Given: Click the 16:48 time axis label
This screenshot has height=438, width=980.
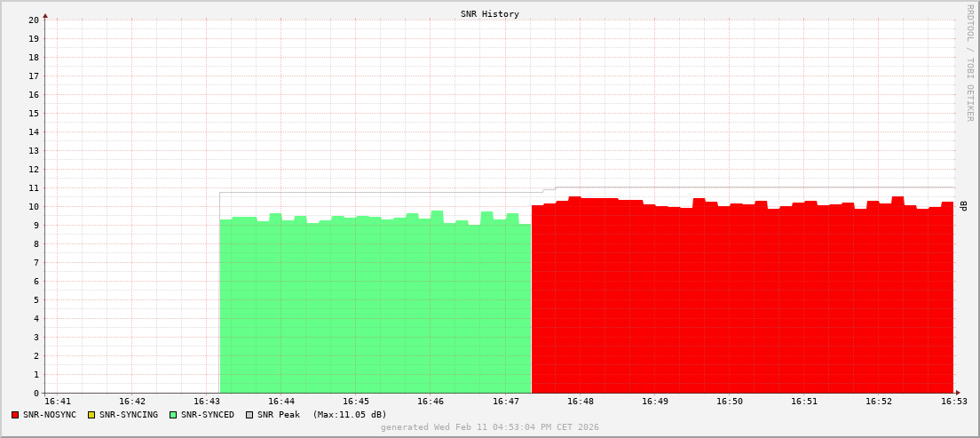Looking at the screenshot, I should tap(580, 402).
